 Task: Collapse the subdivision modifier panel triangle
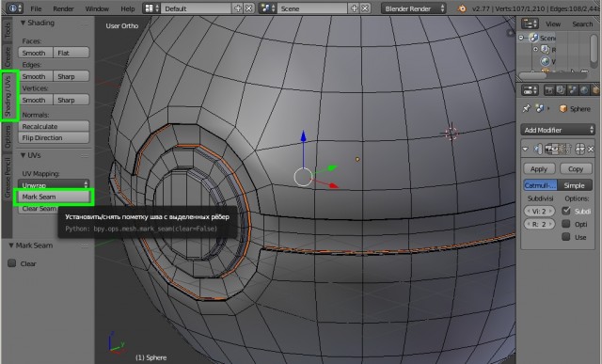click(x=525, y=149)
